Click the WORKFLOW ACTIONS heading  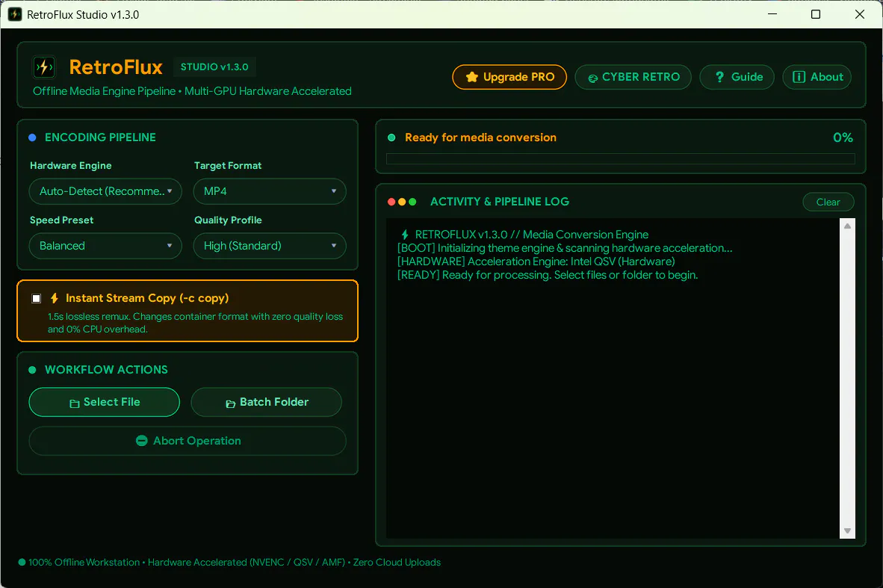click(106, 370)
